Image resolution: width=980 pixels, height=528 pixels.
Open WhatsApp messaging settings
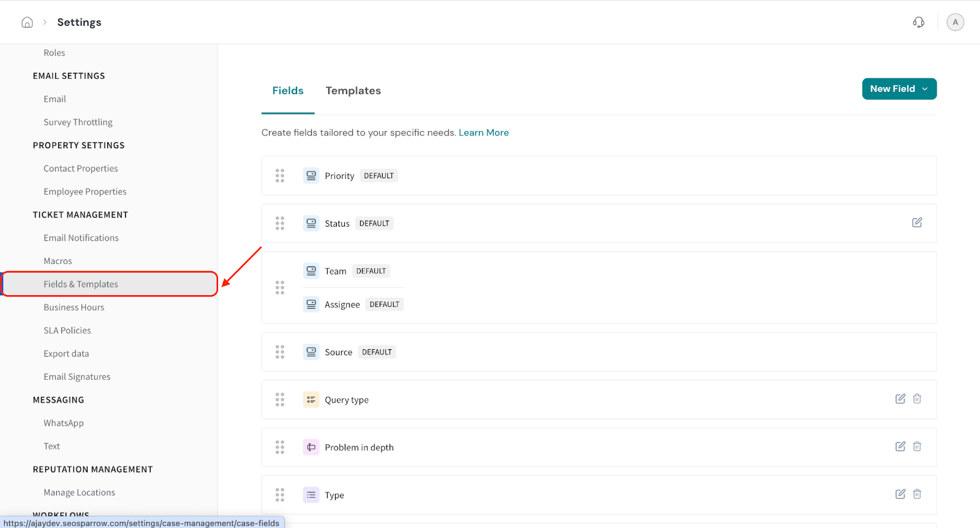(63, 423)
